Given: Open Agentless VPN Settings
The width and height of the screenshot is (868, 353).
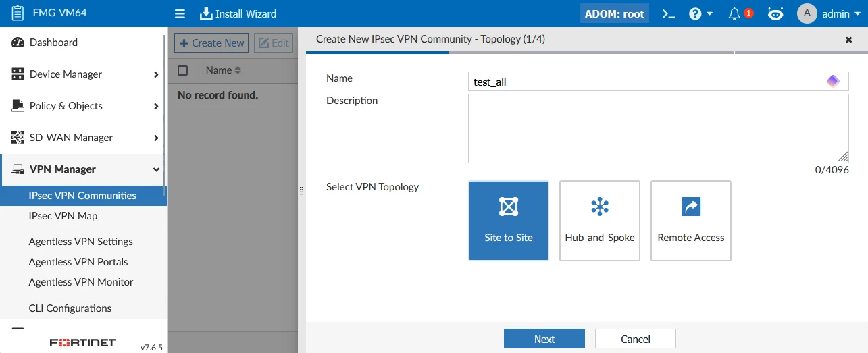Looking at the screenshot, I should coord(82,242).
